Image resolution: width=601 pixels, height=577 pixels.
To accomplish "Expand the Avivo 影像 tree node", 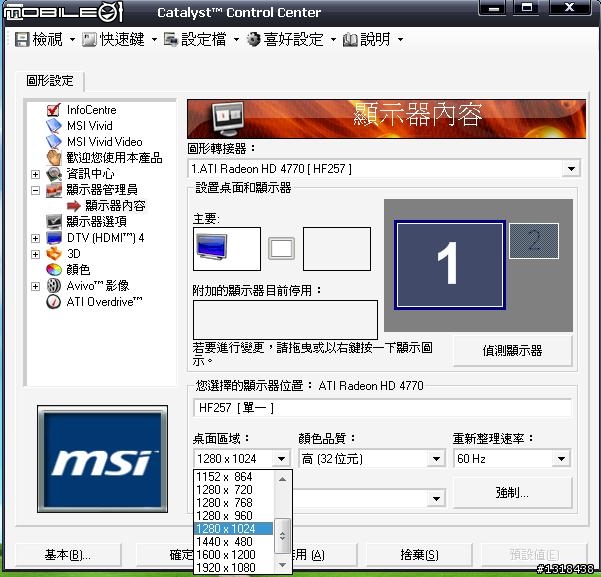I will pyautogui.click(x=35, y=286).
